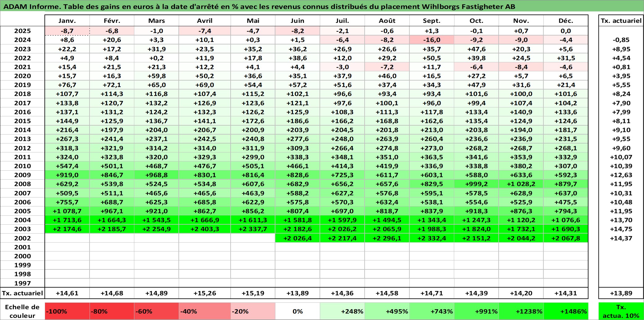Click the -7,2 cell for Août 2021
The width and height of the screenshot is (644, 320).
(x=387, y=67)
